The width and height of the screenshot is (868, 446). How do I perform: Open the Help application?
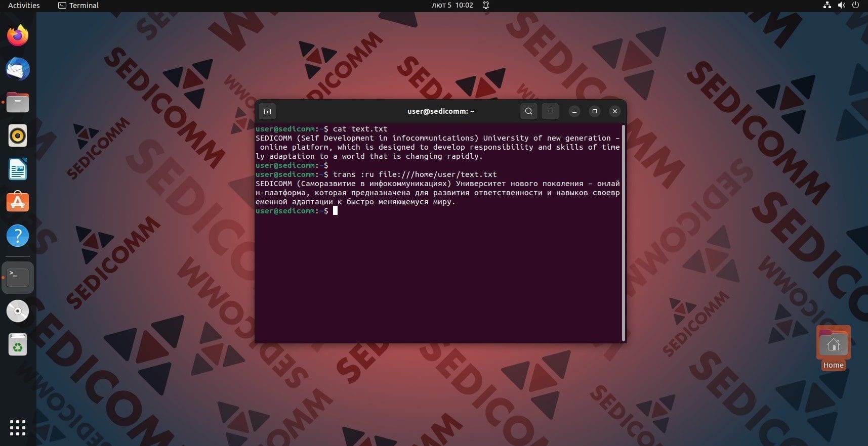click(18, 236)
